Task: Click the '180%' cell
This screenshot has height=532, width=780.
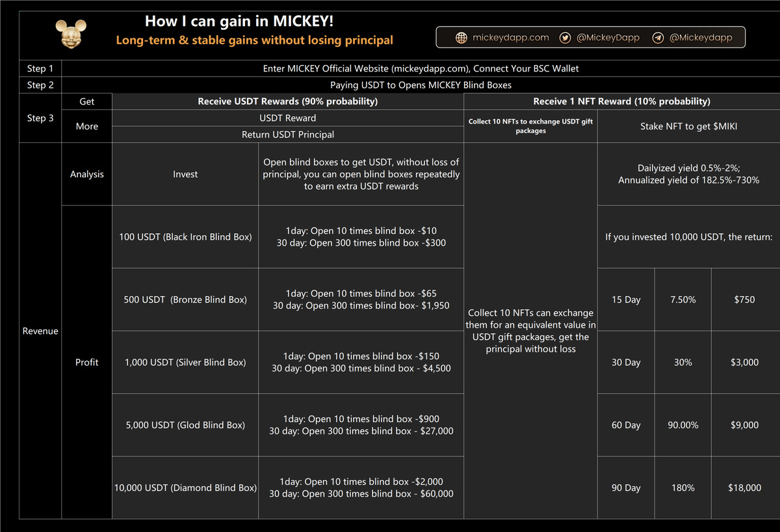Action: point(683,487)
